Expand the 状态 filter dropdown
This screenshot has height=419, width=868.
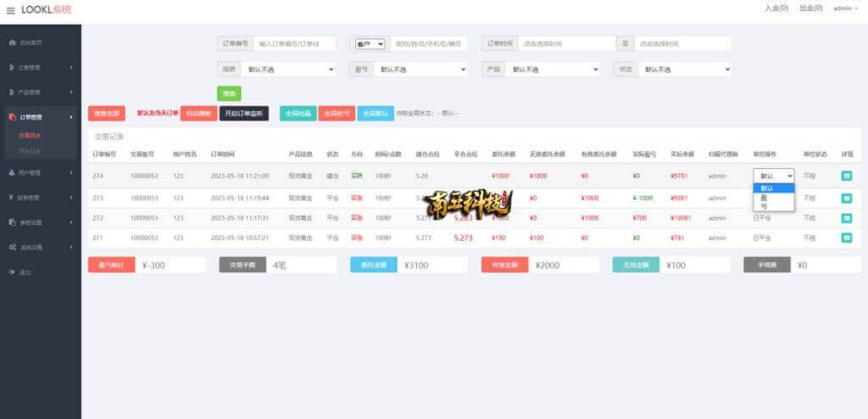685,70
